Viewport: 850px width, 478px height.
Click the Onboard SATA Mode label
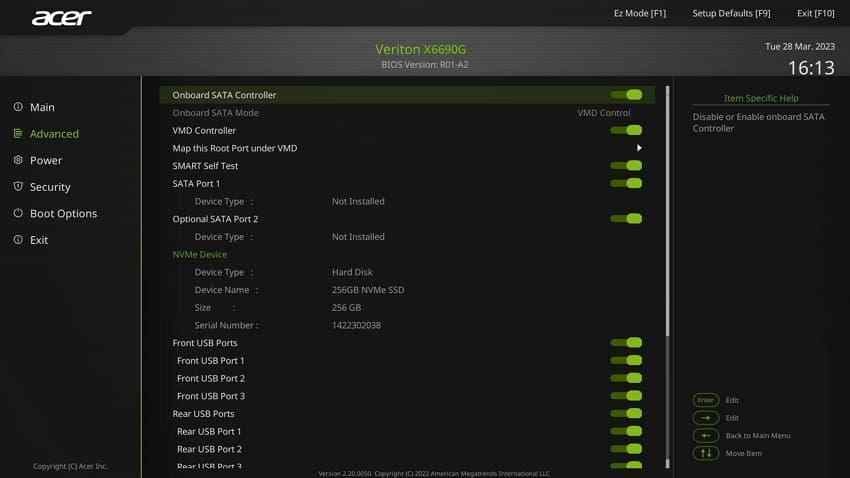point(215,113)
